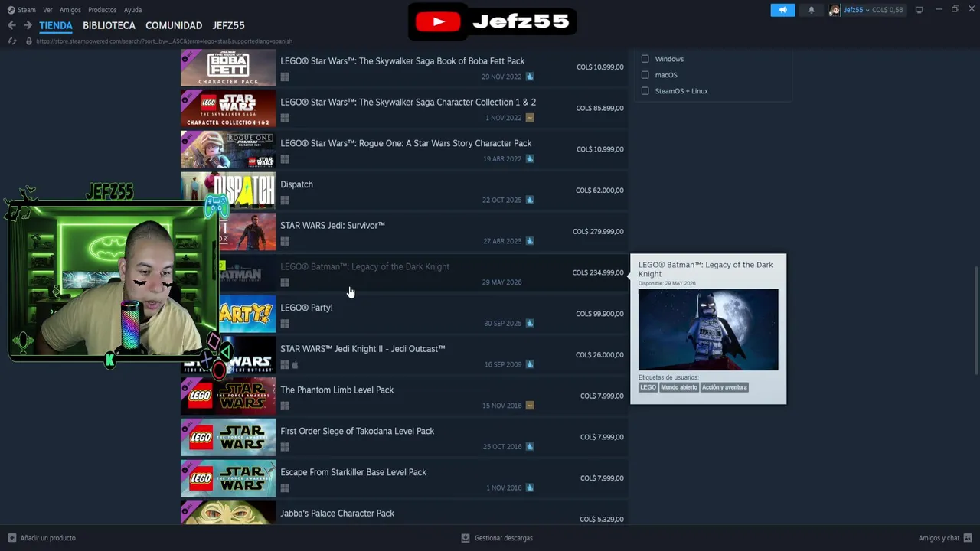This screenshot has width=980, height=551.
Task: Click the 22 OCT 2025 release date
Action: [x=501, y=201]
